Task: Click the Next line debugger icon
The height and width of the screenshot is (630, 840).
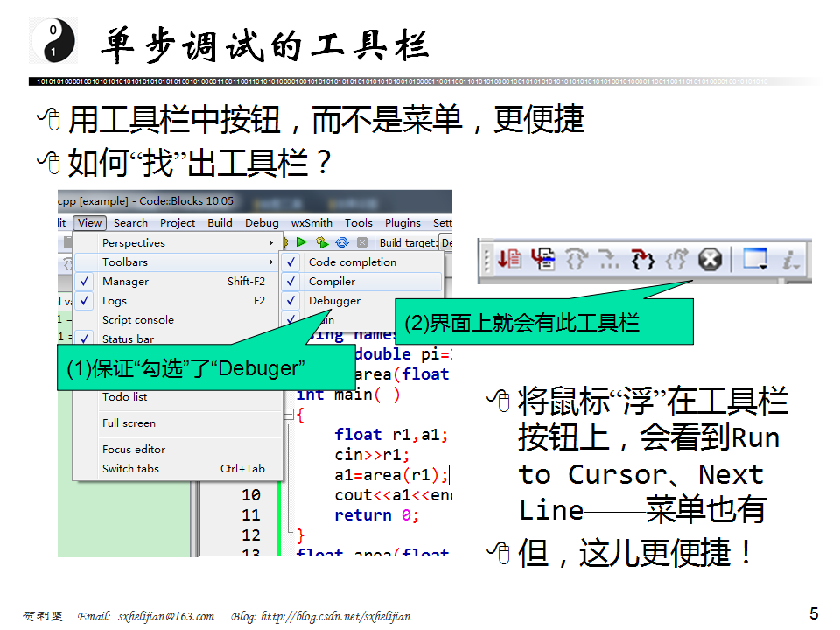Action: (576, 260)
